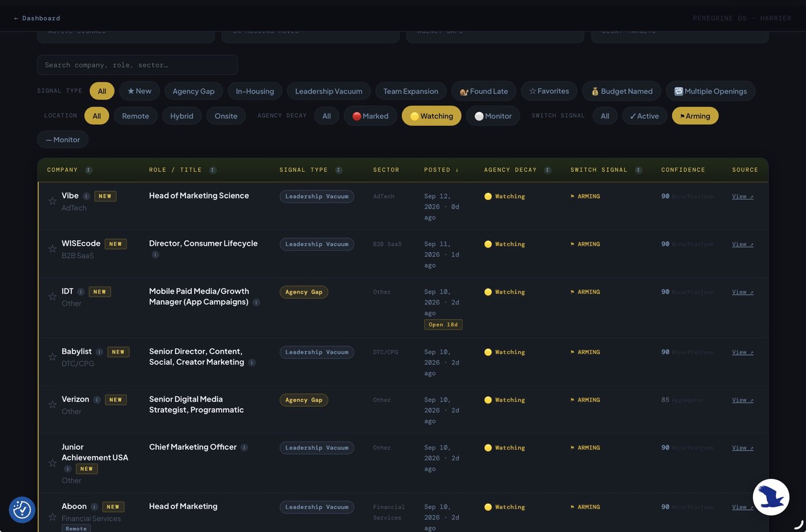The width and height of the screenshot is (806, 532).
Task: Star the IDT company row
Action: (52, 297)
